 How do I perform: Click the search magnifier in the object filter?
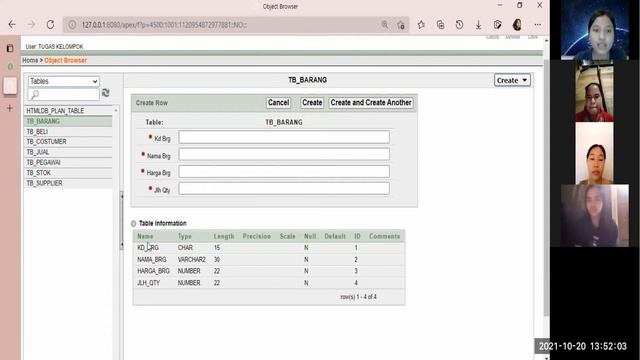35,95
